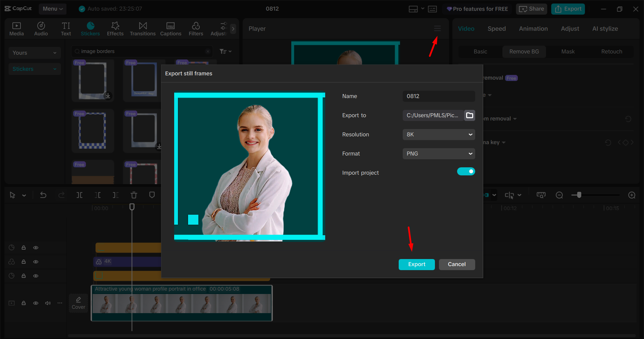Change the PNG Format dropdown
The image size is (644, 339).
(438, 154)
